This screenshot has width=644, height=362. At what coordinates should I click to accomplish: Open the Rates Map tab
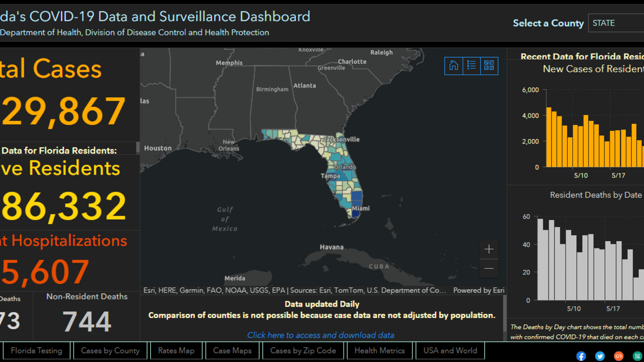pyautogui.click(x=176, y=351)
